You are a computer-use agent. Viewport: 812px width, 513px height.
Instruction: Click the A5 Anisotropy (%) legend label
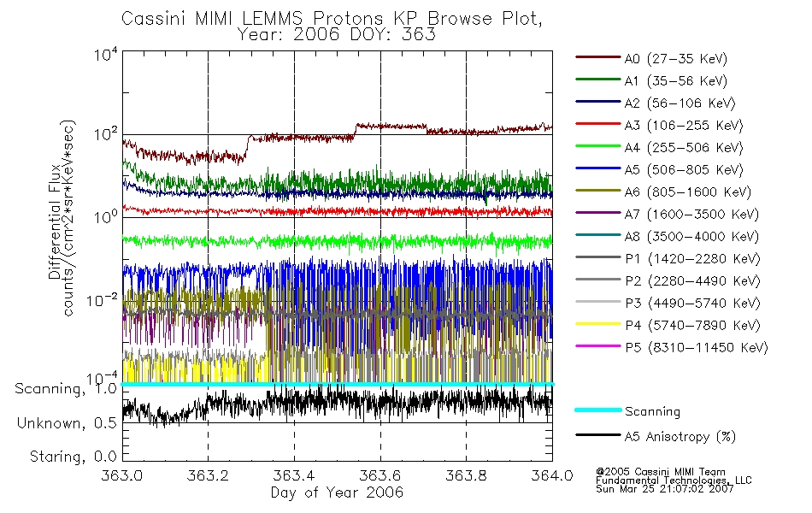click(680, 437)
